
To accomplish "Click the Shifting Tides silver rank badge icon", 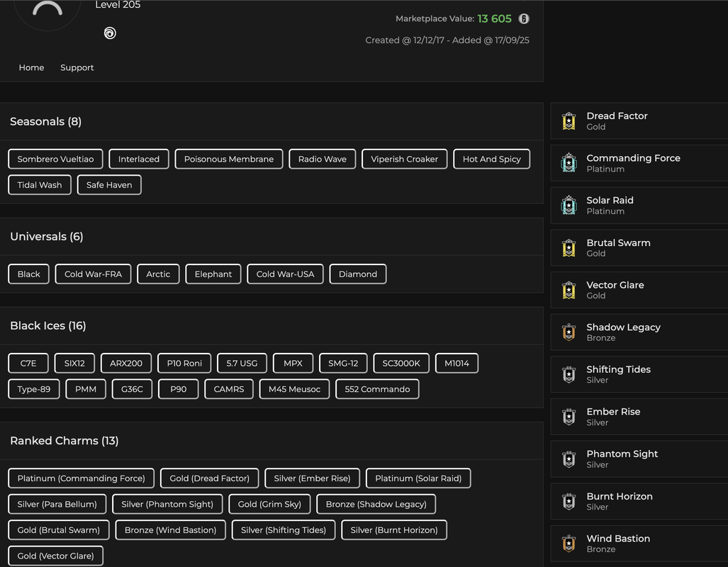I will 569,374.
